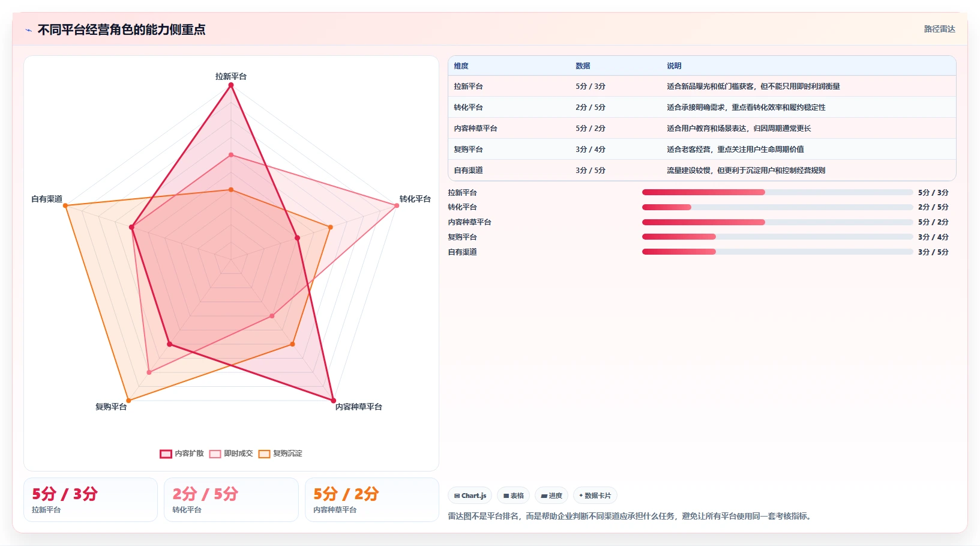The height and width of the screenshot is (546, 980).
Task: Click description 适合承接明确需求
Action: [746, 108]
